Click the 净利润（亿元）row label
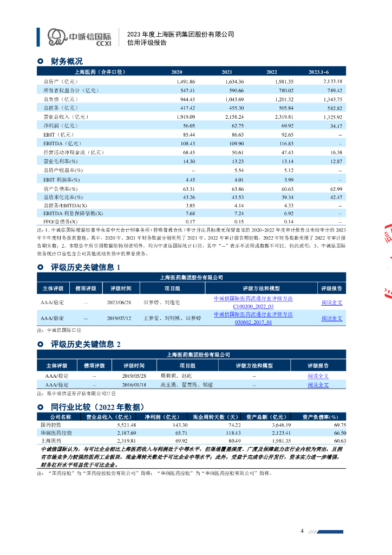Viewport: 392px width, 555px height. (x=61, y=126)
